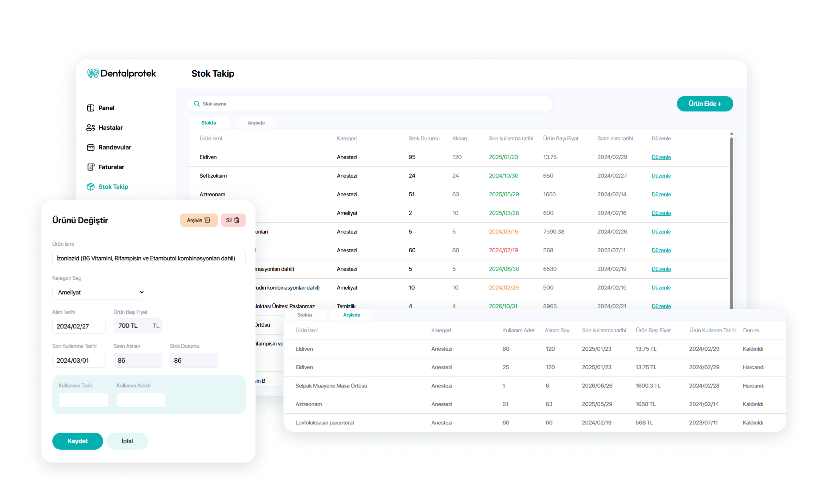Click the Randevular calendar icon
823x504 pixels.
pos(90,147)
